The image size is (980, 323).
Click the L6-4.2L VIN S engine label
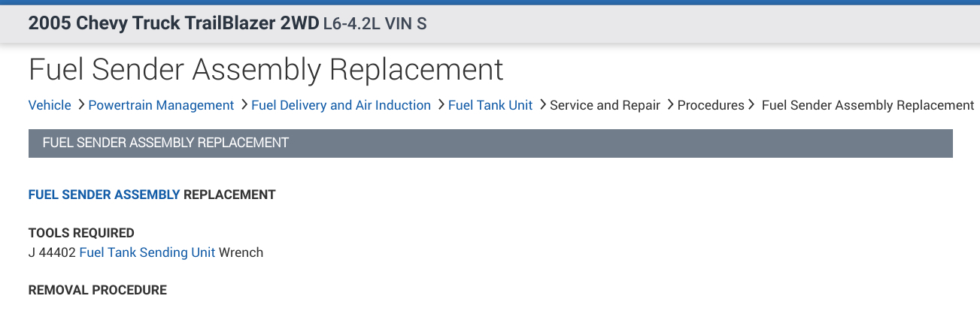[x=375, y=24]
